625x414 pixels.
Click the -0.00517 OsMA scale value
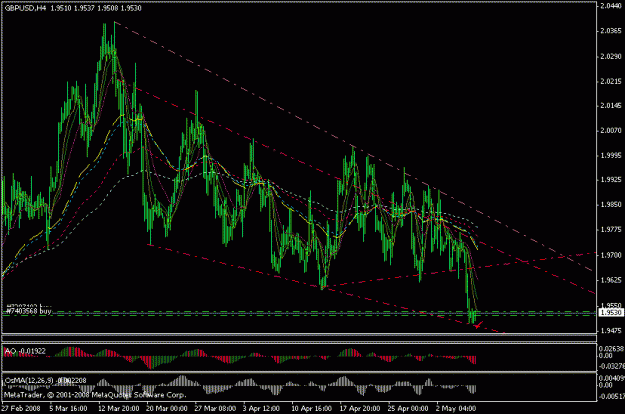[611, 396]
